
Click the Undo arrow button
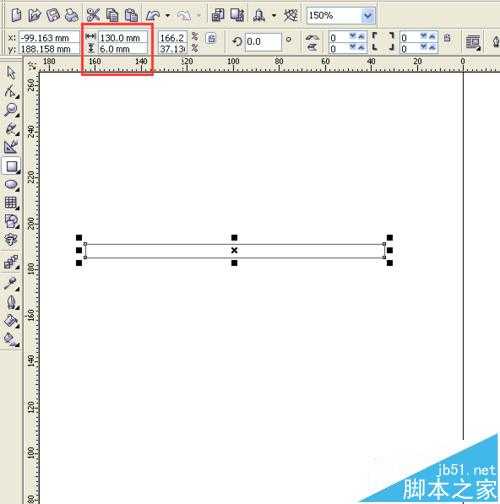[153, 15]
